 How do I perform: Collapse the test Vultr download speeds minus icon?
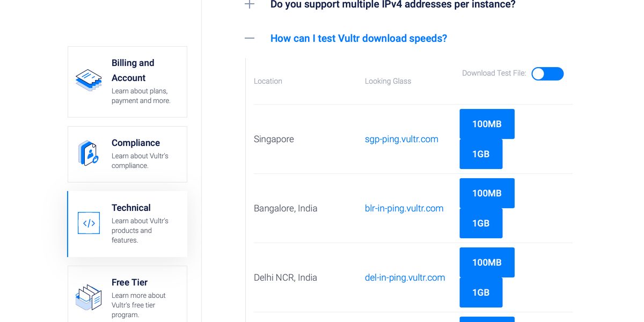[250, 38]
